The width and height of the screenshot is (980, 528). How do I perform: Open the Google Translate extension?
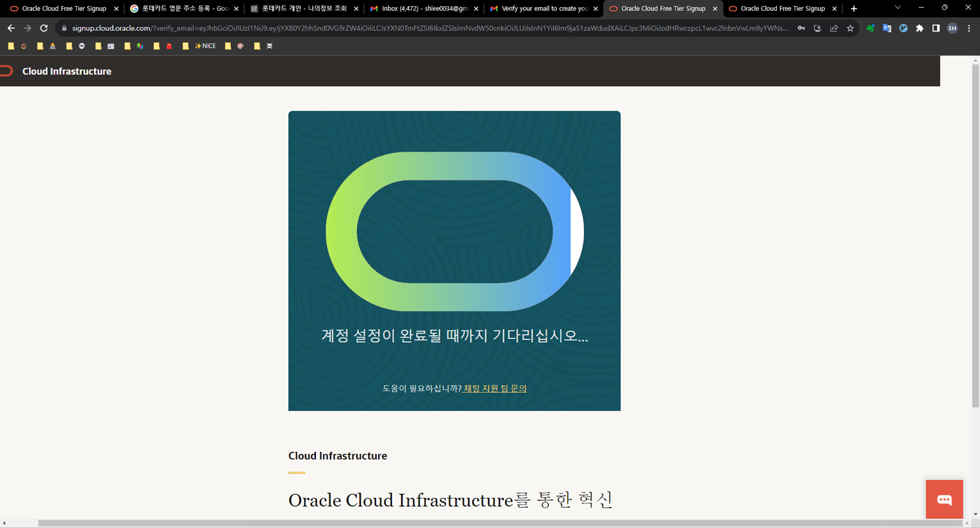(887, 28)
